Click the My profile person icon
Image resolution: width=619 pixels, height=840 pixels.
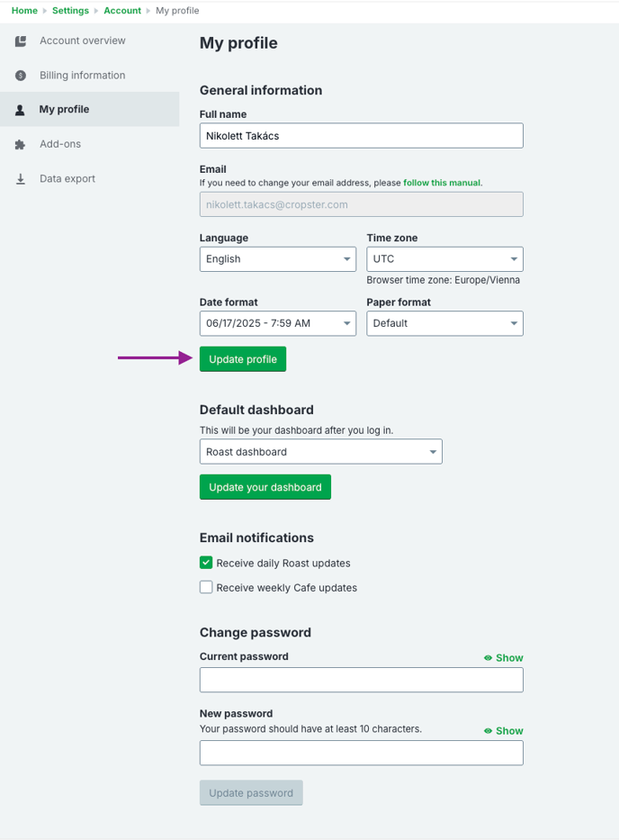pyautogui.click(x=20, y=111)
